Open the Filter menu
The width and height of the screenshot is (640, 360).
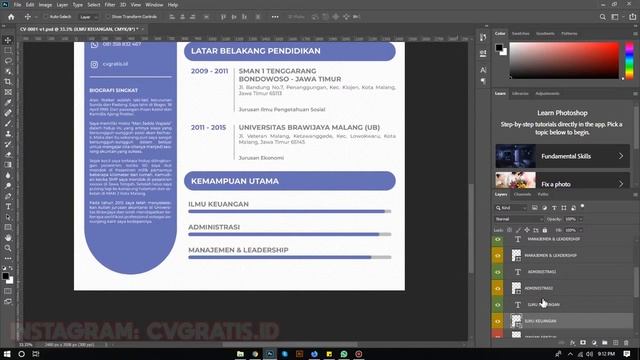[x=110, y=5]
